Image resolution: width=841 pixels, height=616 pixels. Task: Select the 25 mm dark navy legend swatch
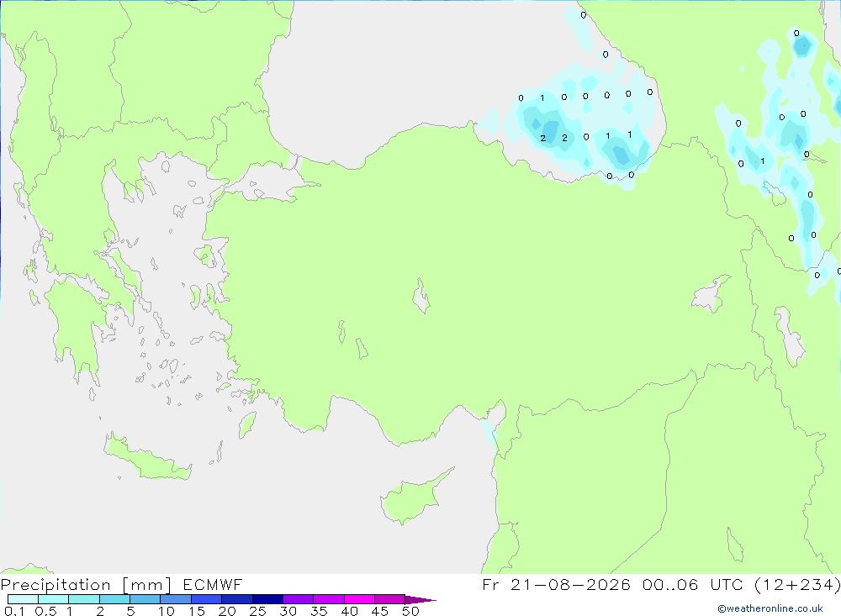[x=267, y=599]
